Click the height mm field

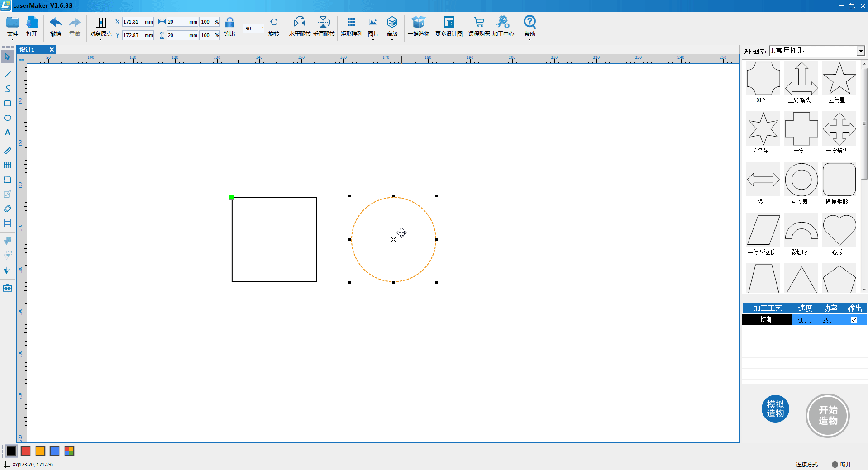(182, 35)
